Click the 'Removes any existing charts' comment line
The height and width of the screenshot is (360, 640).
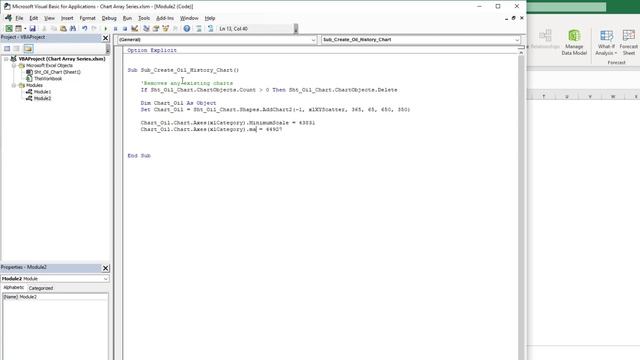tap(187, 83)
